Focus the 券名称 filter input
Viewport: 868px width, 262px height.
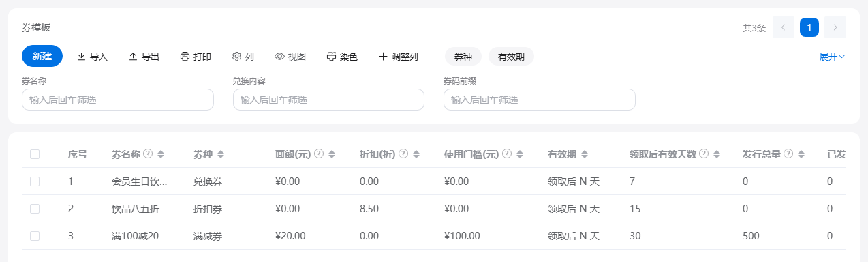click(x=118, y=100)
